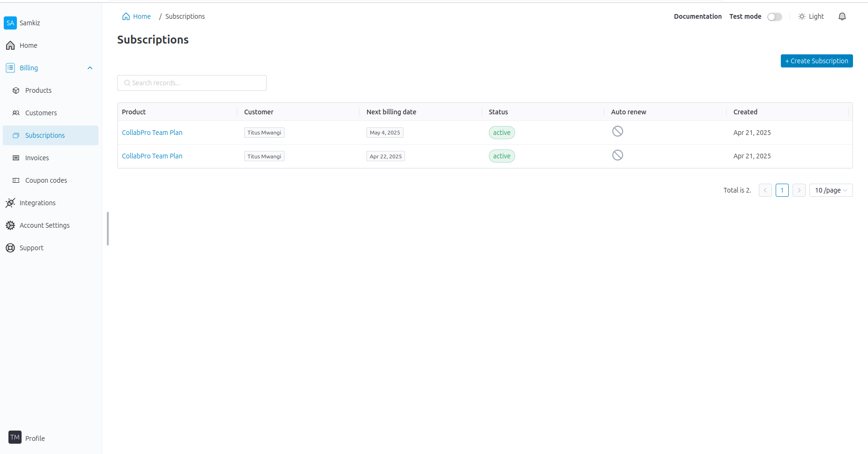Focus the Search records input field

click(x=192, y=83)
